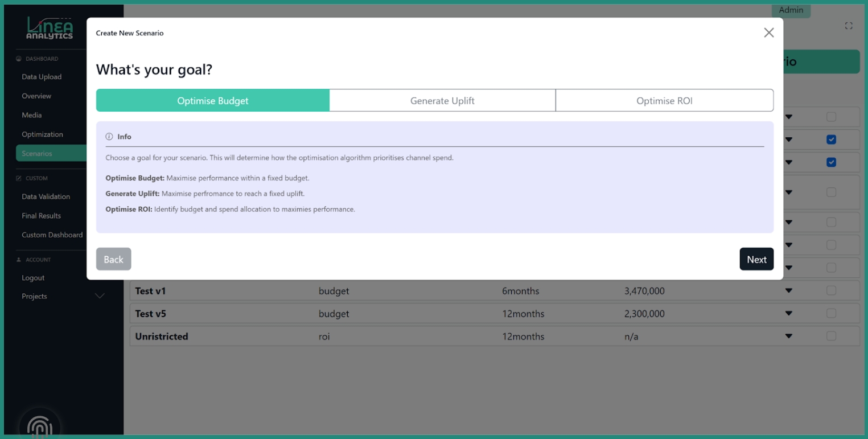Expand the Test v1 row arrow
868x439 pixels.
point(788,291)
